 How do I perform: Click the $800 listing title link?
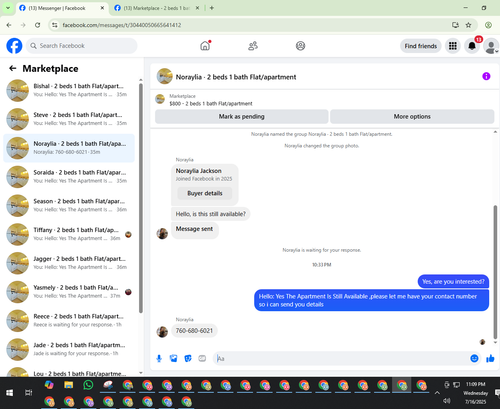(x=211, y=104)
